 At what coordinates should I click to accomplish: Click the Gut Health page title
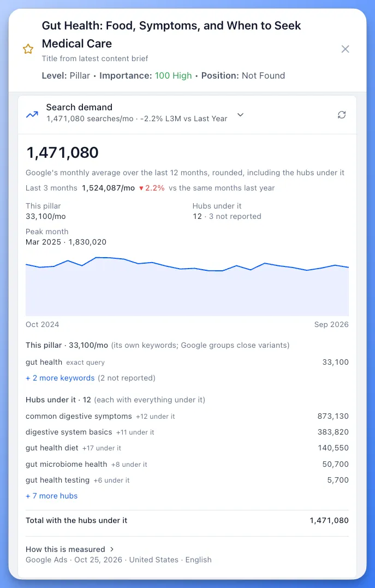[x=171, y=34]
